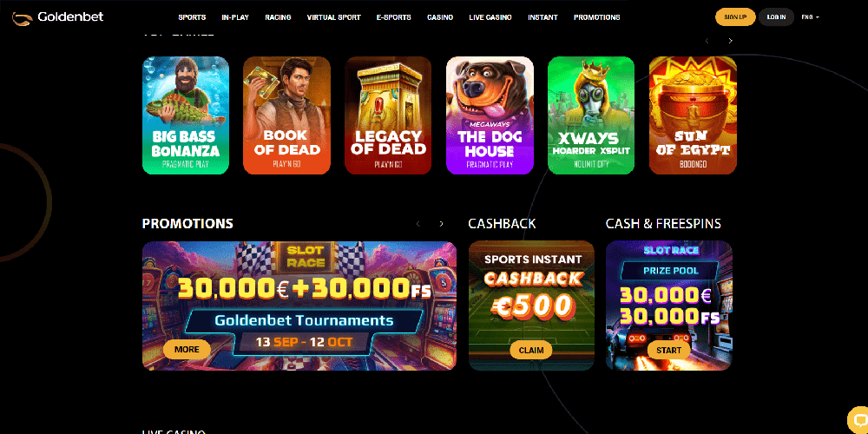Viewport: 868px width, 434px height.
Task: Start the Slot Race prize pool
Action: tap(668, 350)
